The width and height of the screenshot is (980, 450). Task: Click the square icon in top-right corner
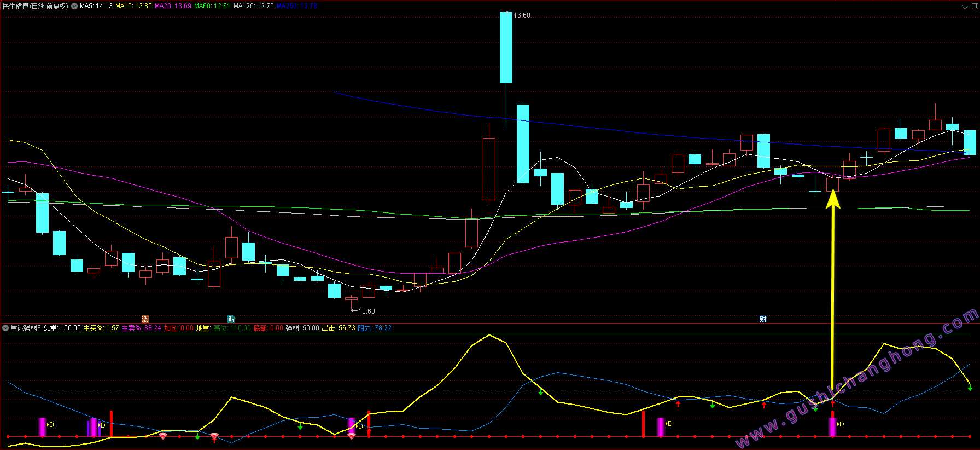[974, 6]
